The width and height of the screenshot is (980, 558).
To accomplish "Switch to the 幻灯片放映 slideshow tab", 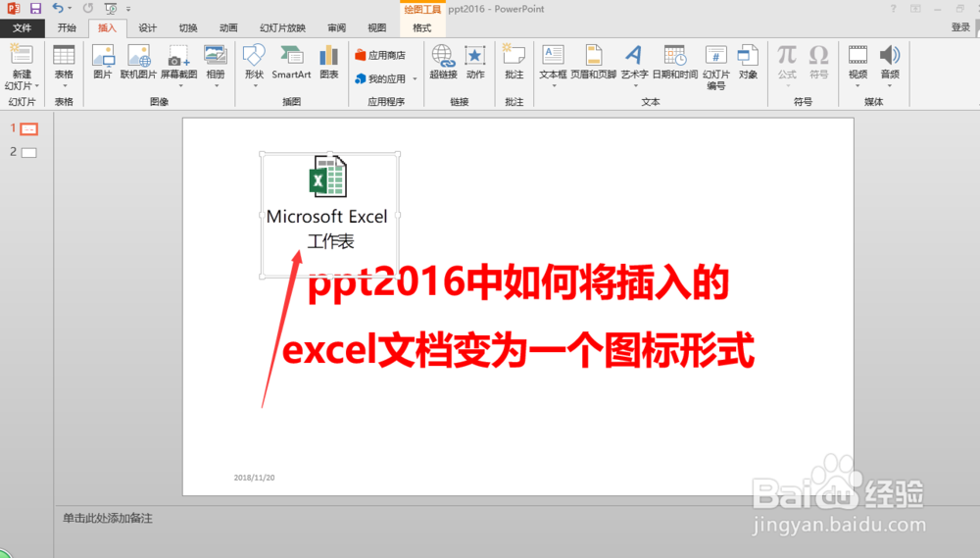I will (282, 27).
